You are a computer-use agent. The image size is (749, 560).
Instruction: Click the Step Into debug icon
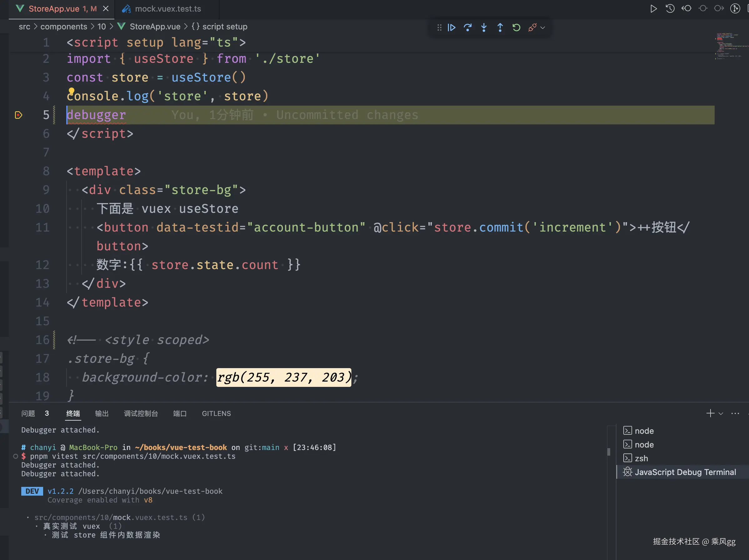[484, 27]
